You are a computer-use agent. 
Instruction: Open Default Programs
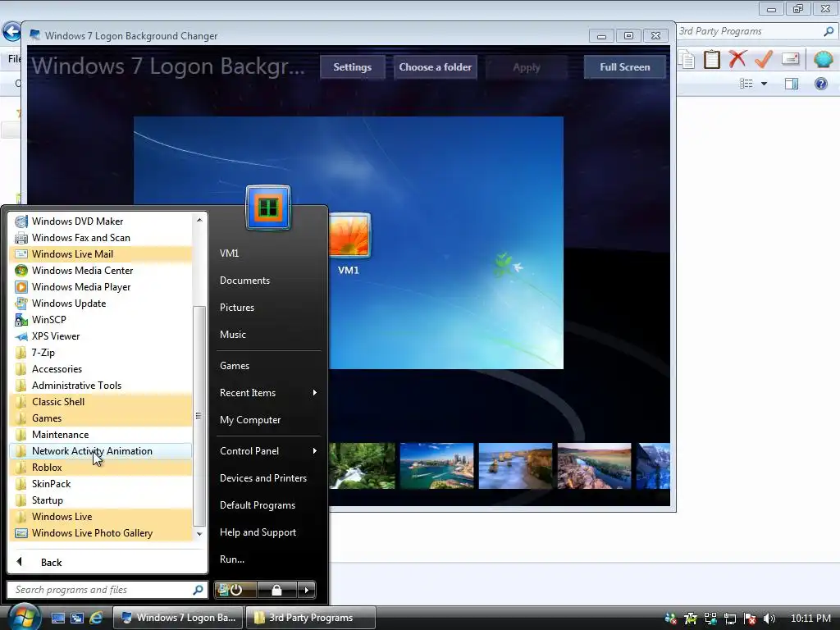coord(257,505)
